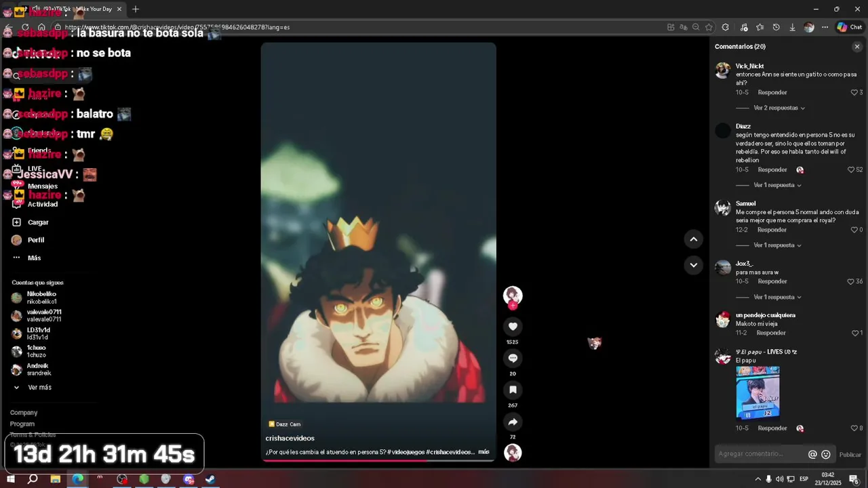Open Edge favorites list icon

click(x=759, y=27)
